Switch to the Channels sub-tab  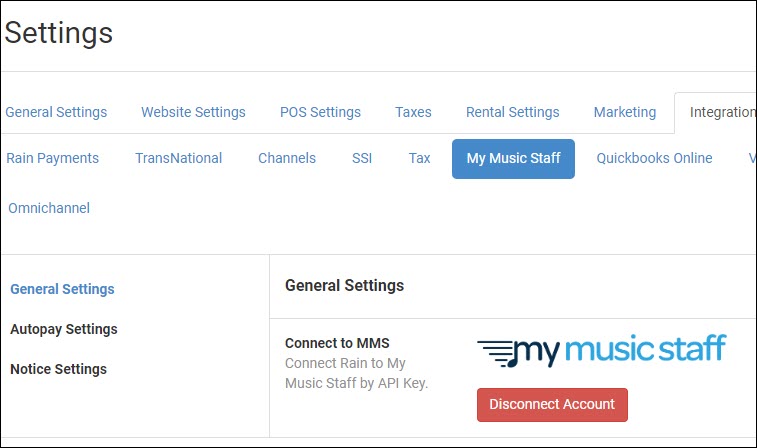click(287, 158)
